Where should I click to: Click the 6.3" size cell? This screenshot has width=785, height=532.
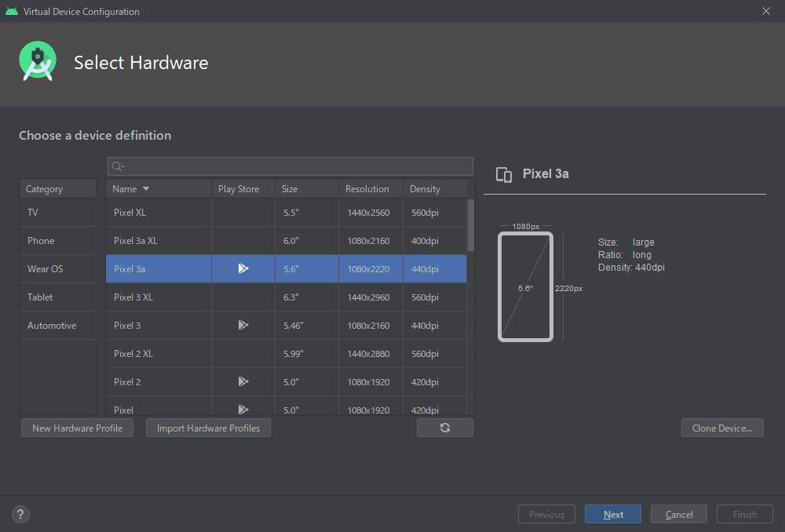307,297
